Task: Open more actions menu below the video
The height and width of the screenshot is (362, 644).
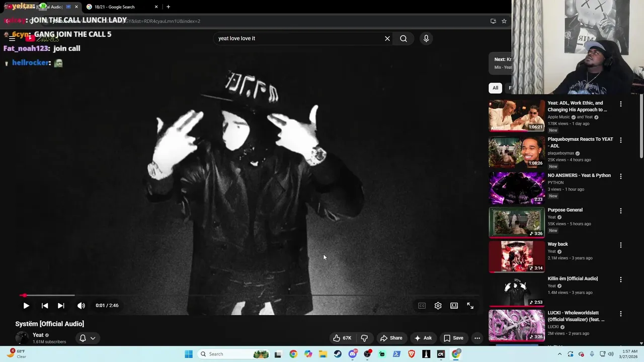Action: (477, 338)
